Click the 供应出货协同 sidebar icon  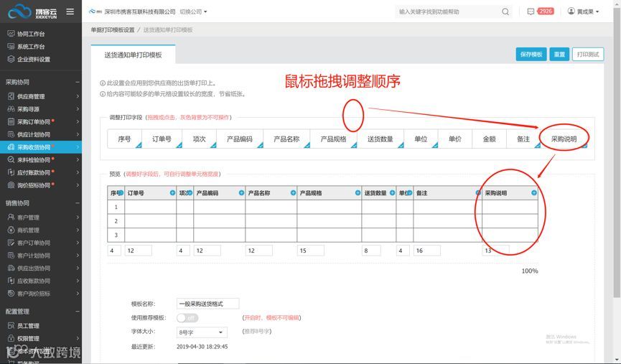(11, 268)
